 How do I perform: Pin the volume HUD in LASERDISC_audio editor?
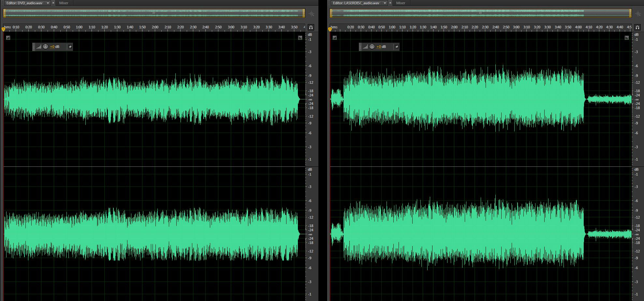[x=396, y=47]
